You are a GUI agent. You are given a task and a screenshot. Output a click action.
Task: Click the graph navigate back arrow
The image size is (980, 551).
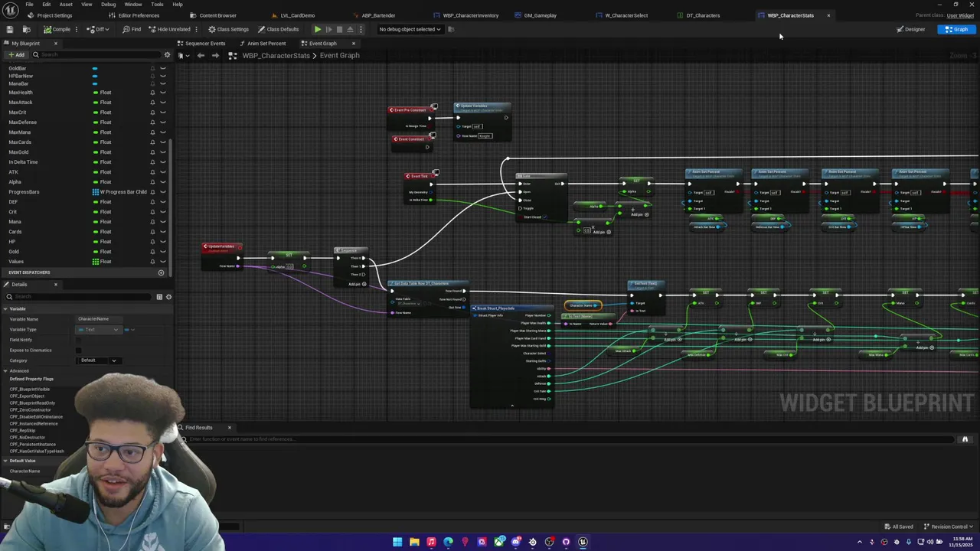point(201,55)
